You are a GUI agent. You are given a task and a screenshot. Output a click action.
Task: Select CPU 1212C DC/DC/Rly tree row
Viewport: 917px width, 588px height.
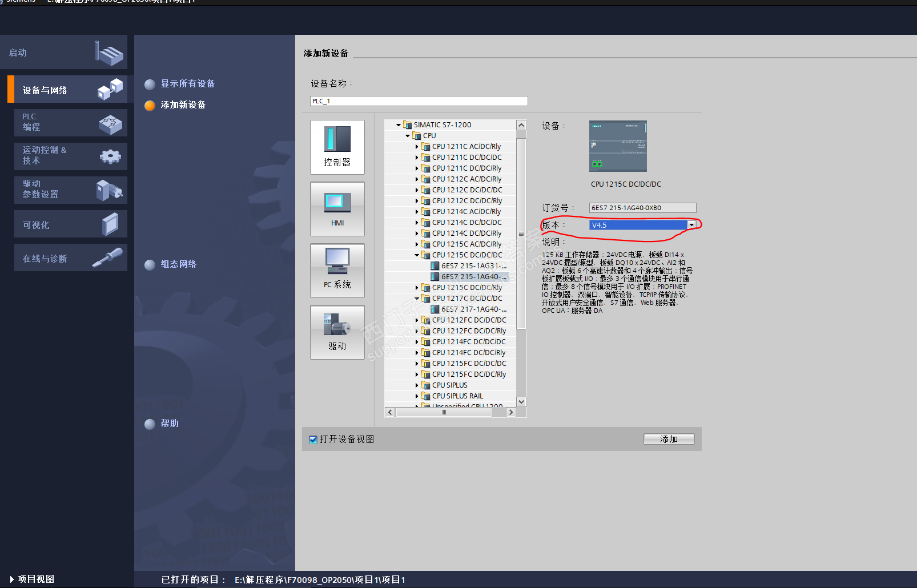[x=451, y=200]
